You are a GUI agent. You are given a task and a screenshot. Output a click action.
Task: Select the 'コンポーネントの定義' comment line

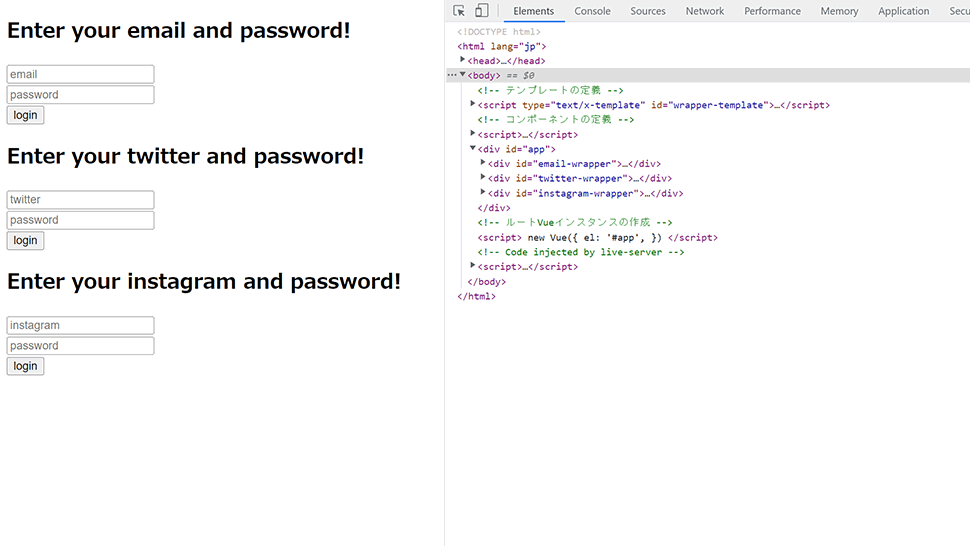pyautogui.click(x=556, y=119)
